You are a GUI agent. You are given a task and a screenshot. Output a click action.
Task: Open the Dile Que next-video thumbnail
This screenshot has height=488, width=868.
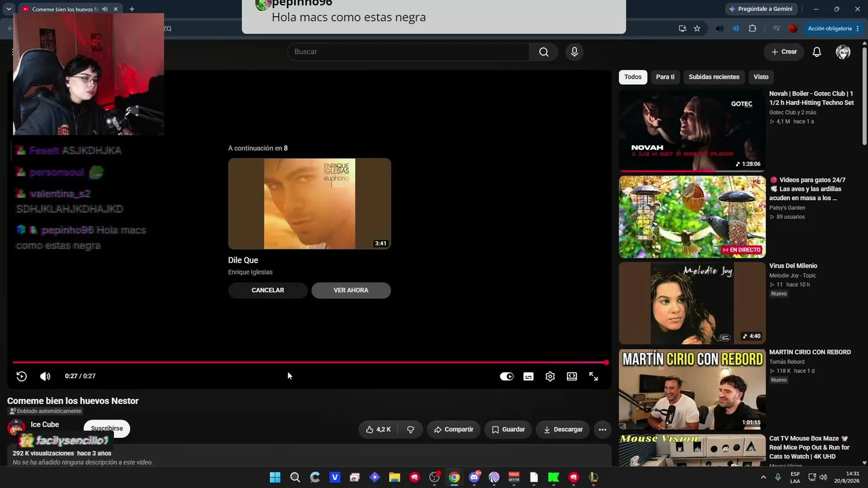(x=309, y=204)
